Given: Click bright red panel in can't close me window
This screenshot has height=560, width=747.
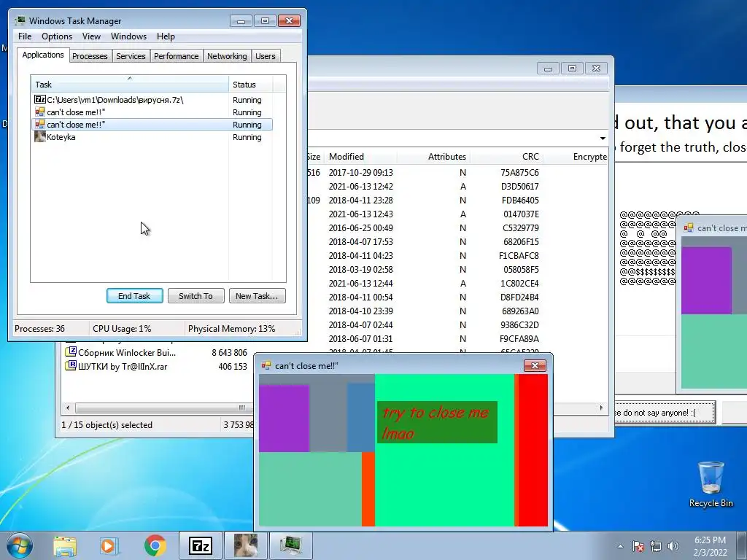Looking at the screenshot, I should [x=533, y=451].
